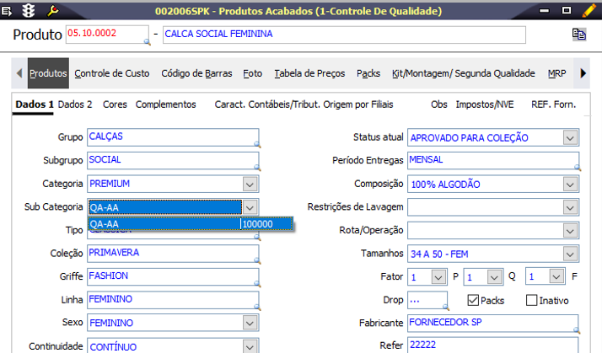This screenshot has width=602, height=364.
Task: Click lookup magnifier on Griffe field
Action: click(x=257, y=283)
